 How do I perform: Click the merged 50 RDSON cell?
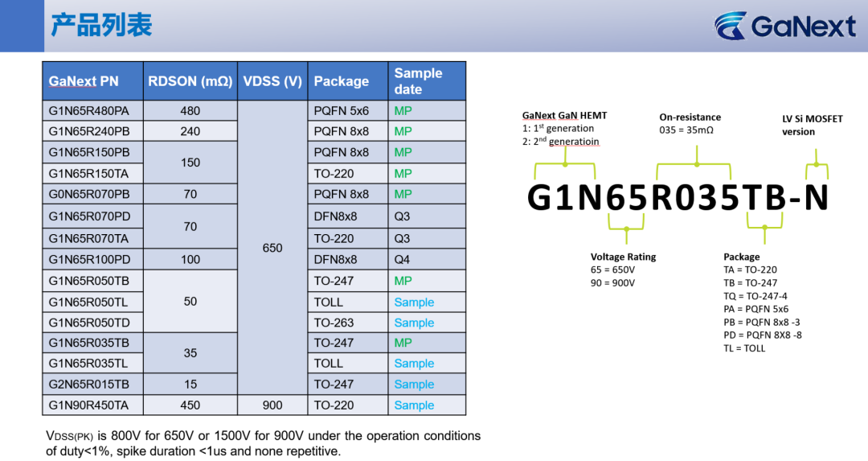(x=190, y=302)
